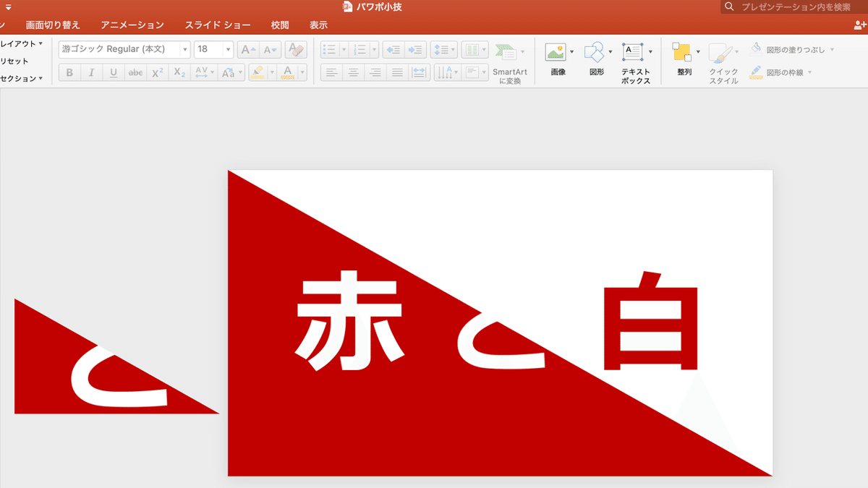Align text right
Viewport: 868px width, 488px height.
(x=375, y=72)
